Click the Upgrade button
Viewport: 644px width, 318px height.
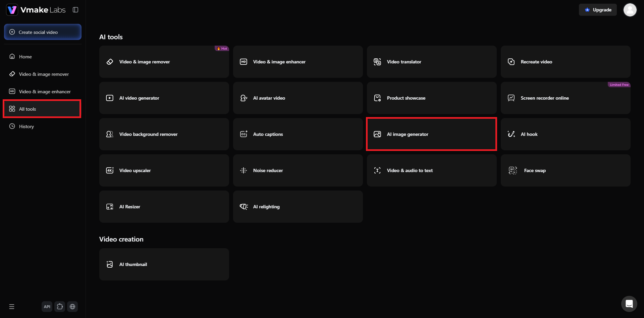point(598,10)
